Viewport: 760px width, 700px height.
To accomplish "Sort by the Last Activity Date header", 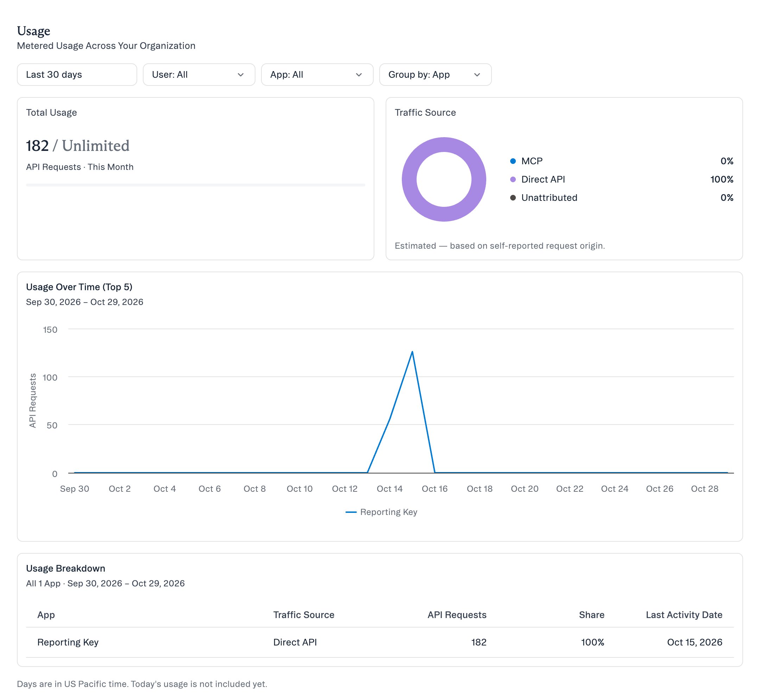I will [684, 615].
